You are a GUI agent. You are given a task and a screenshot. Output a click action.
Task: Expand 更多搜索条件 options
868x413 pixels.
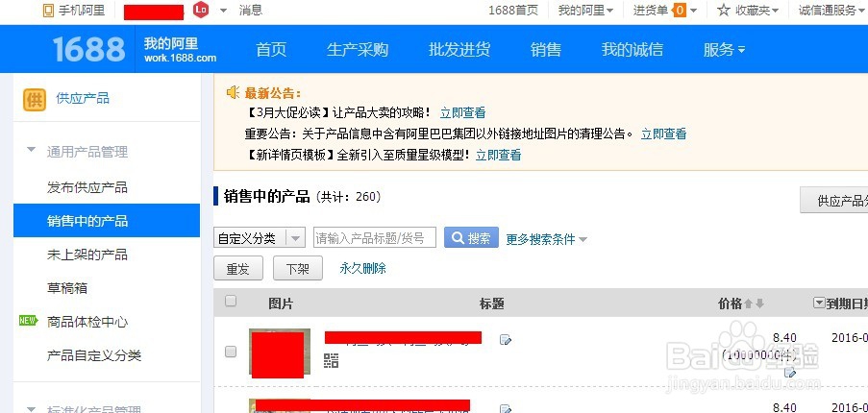546,239
